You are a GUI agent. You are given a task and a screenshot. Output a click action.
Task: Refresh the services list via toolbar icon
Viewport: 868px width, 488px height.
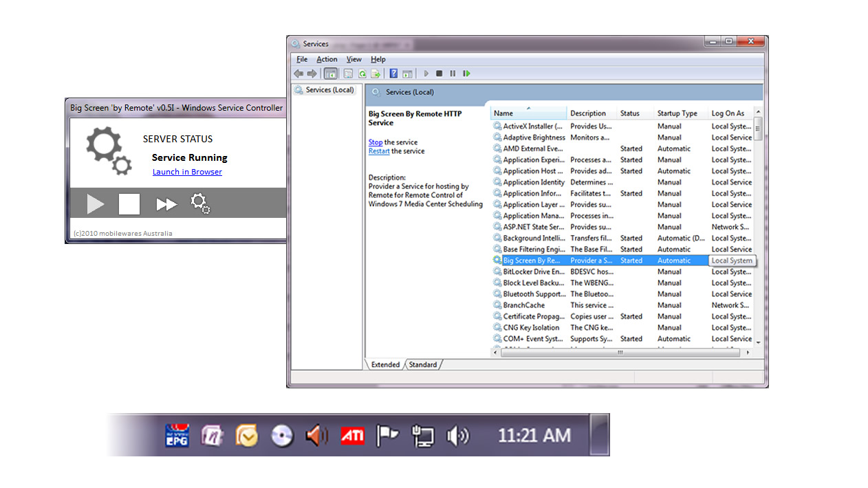click(362, 74)
